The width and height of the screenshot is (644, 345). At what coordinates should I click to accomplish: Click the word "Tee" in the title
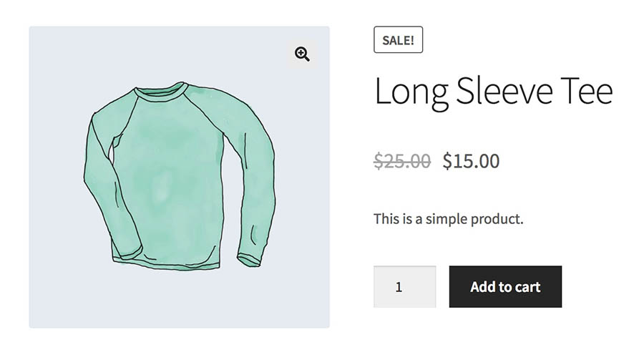[587, 92]
